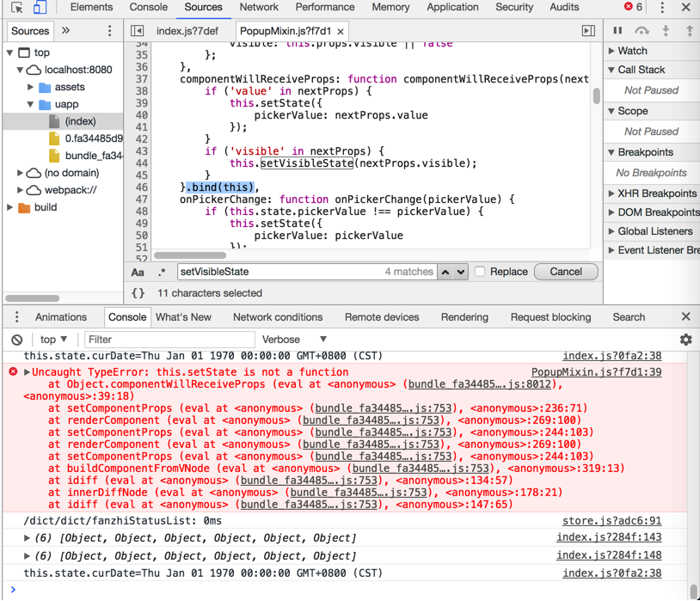
Task: Open the Application tab
Action: click(x=452, y=7)
